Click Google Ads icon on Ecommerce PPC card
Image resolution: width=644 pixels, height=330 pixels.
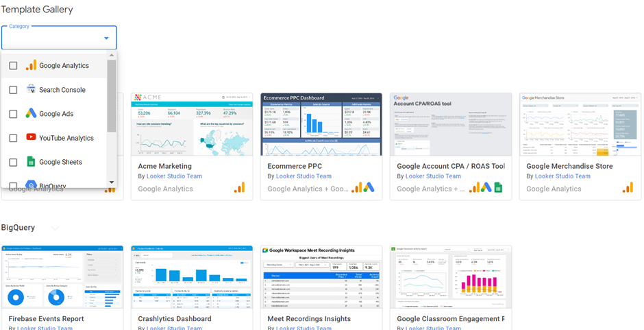click(x=369, y=188)
